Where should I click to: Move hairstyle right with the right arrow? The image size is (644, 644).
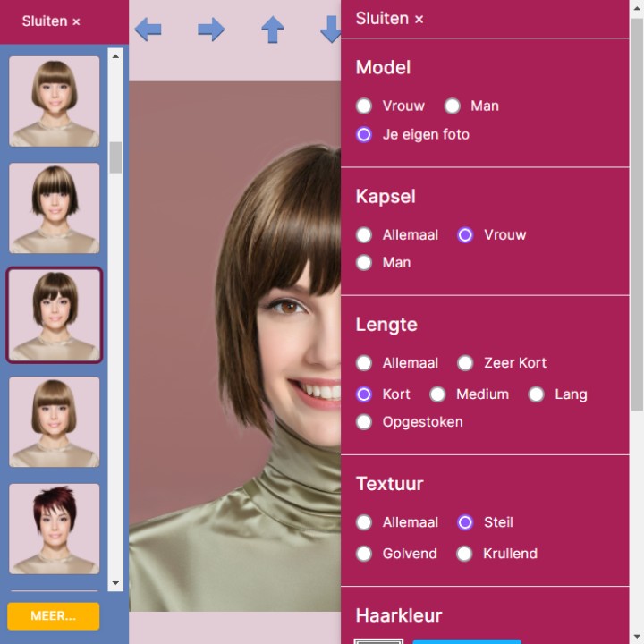coord(211,30)
